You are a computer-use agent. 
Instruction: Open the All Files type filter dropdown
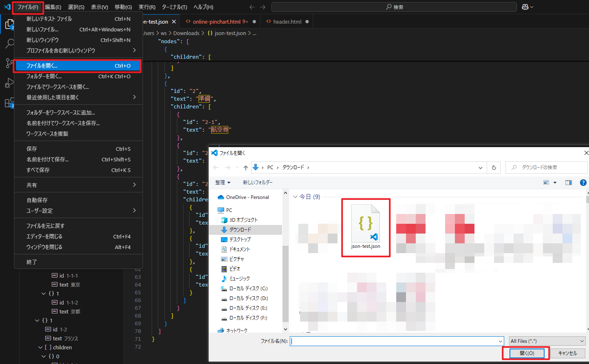coord(547,341)
